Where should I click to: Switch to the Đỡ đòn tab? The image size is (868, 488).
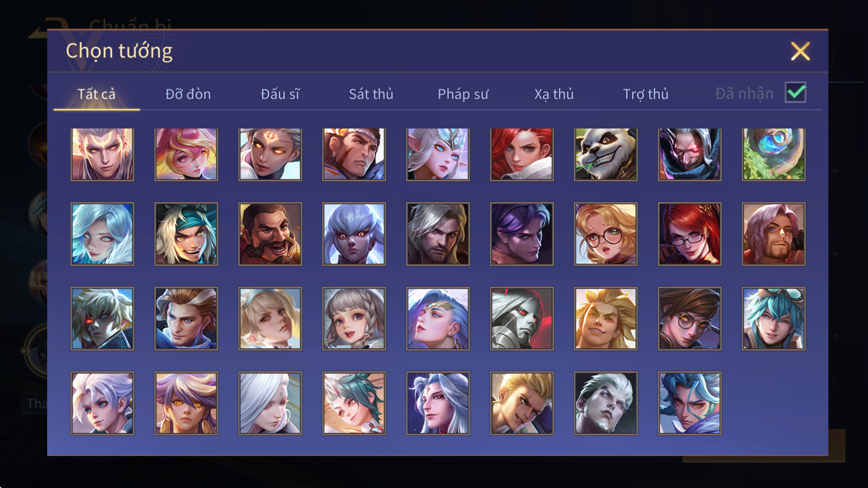point(188,94)
